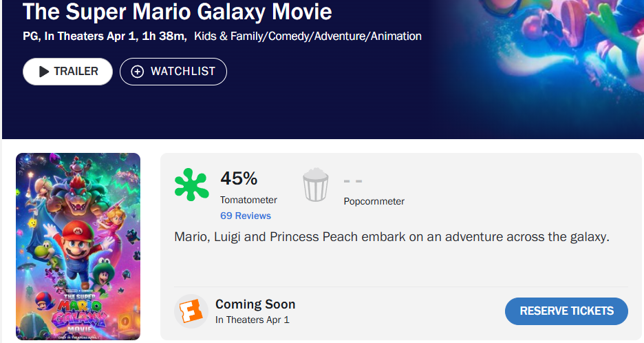This screenshot has height=343, width=644.
Task: Click the 45% Tomatometer score
Action: 239,178
